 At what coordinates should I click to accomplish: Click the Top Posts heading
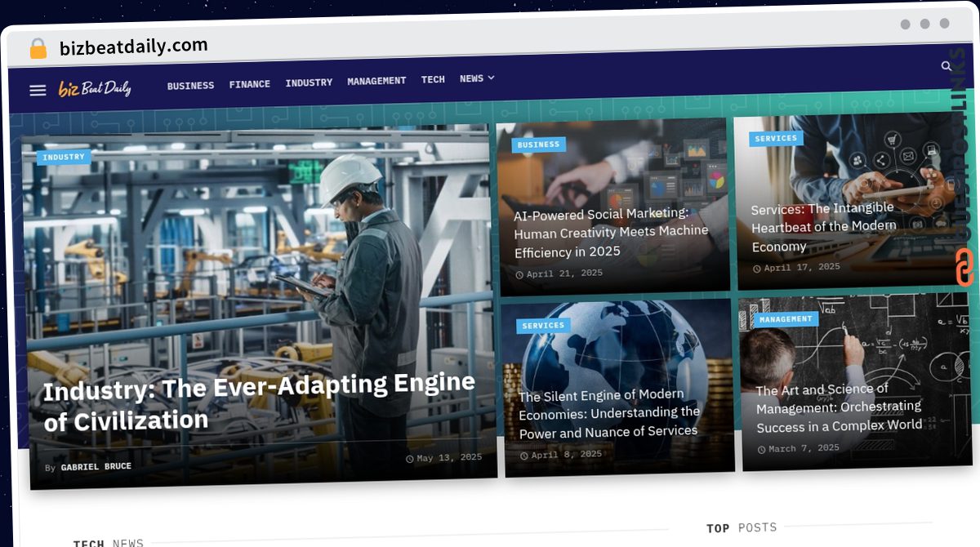click(x=742, y=527)
